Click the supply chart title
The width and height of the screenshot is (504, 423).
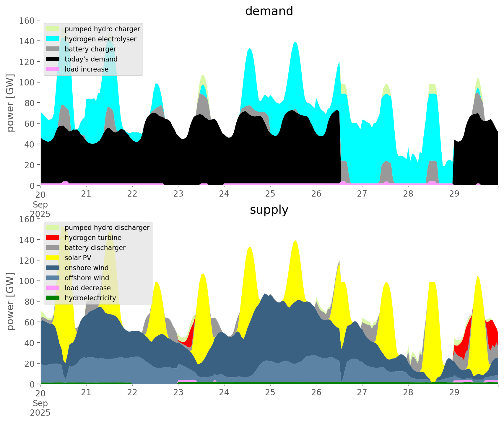[269, 210]
